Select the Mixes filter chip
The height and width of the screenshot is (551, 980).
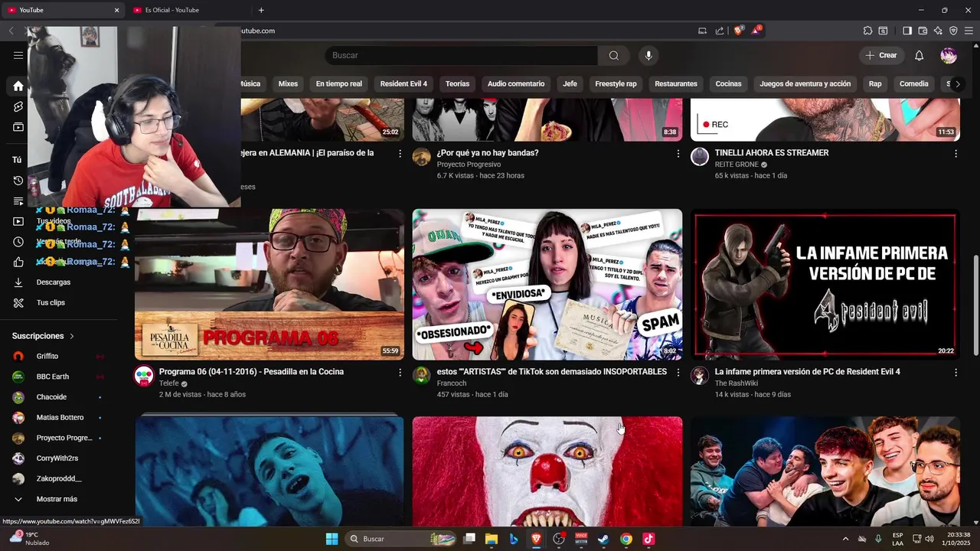pyautogui.click(x=288, y=84)
